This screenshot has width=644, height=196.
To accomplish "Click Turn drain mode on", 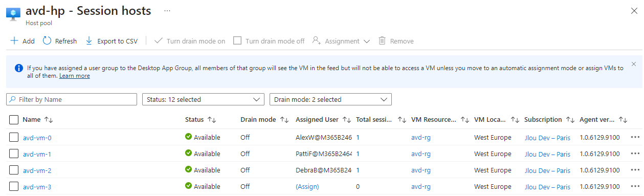I will 190,41.
